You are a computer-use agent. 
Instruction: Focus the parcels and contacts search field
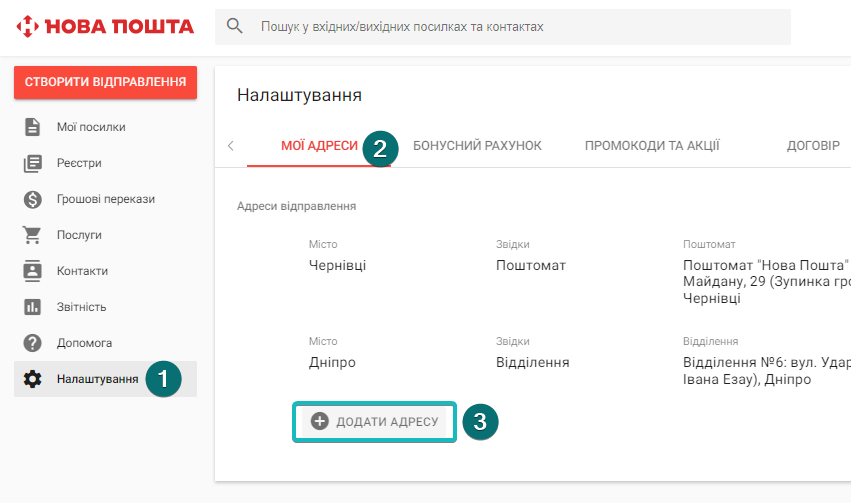[x=520, y=27]
